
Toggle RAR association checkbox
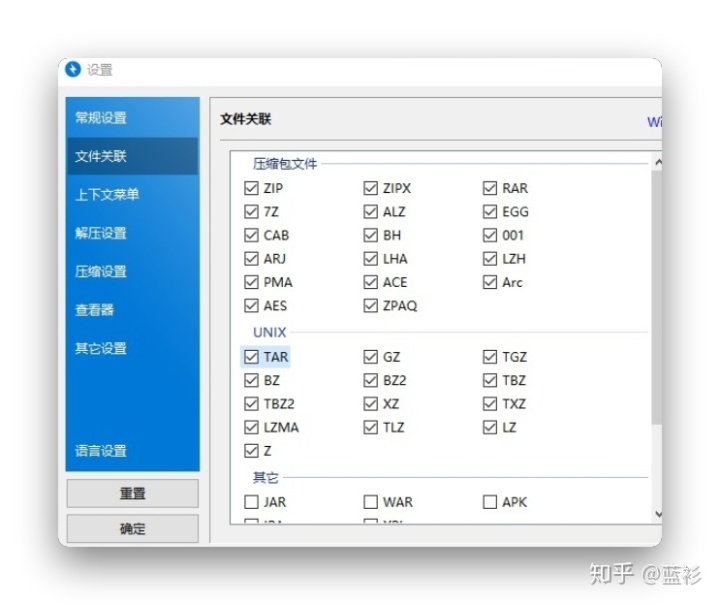click(490, 188)
